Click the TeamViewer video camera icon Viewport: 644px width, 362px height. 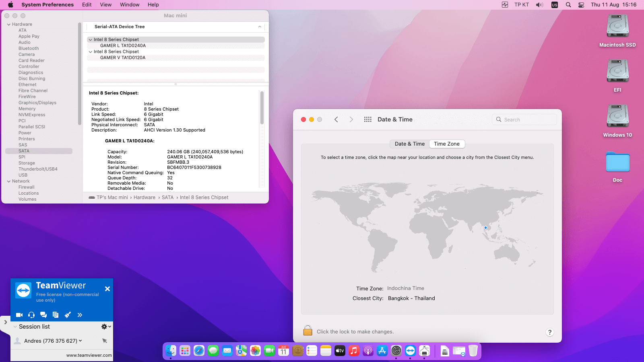[19, 315]
